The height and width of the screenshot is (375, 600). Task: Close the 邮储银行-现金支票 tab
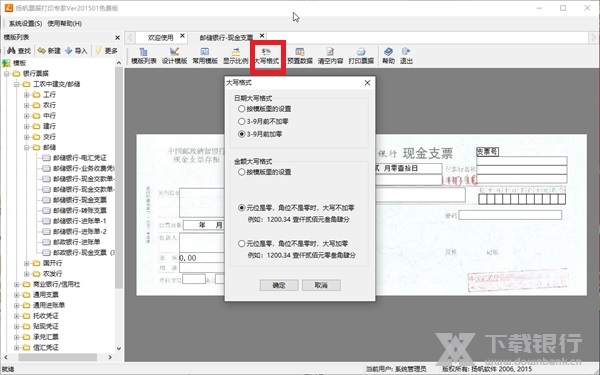[x=262, y=36]
